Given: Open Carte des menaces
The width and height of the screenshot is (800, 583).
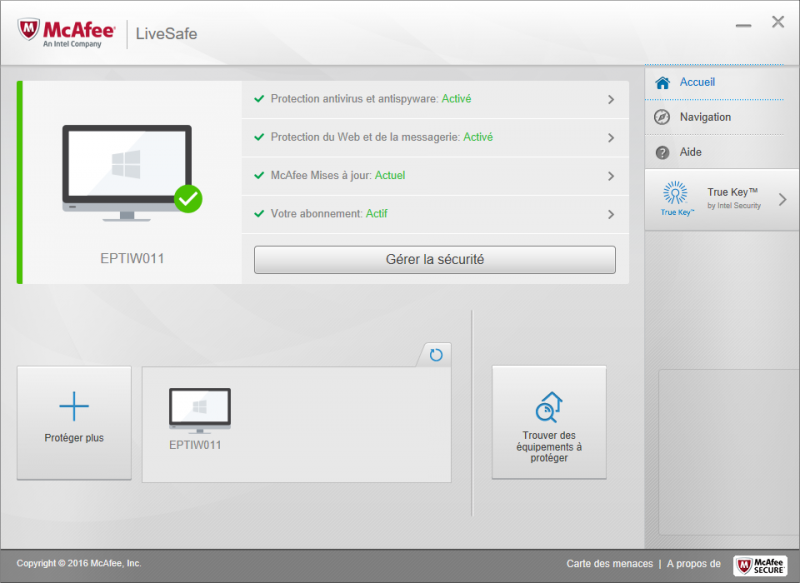Looking at the screenshot, I should [608, 564].
